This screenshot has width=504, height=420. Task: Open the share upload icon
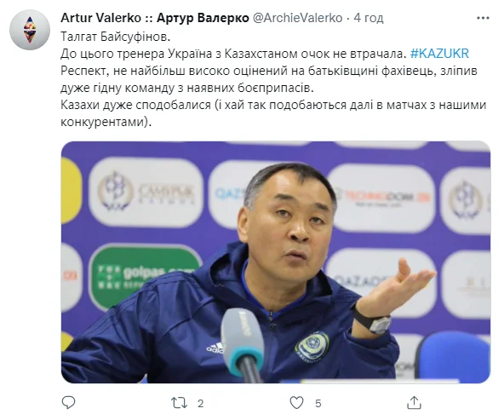click(414, 403)
